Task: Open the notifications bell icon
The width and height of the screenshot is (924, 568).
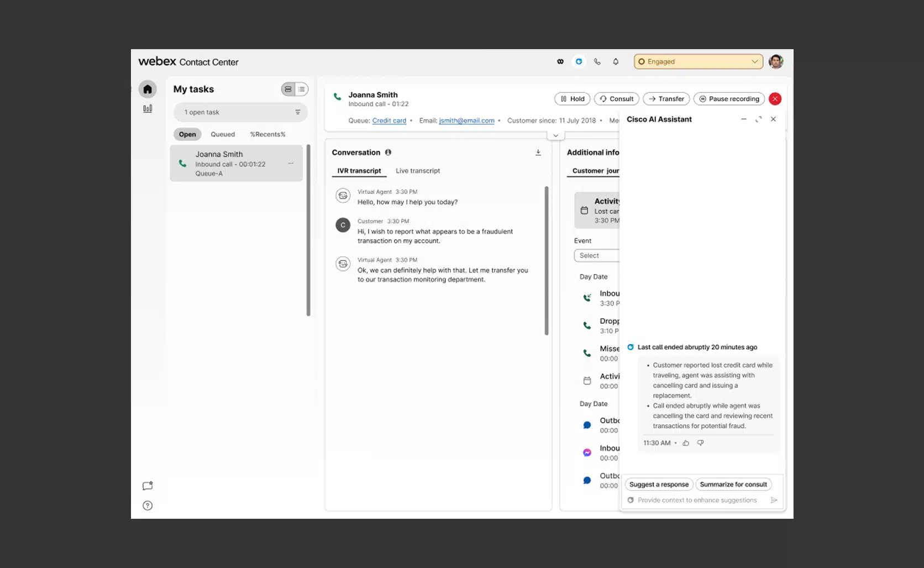Action: pyautogui.click(x=616, y=61)
